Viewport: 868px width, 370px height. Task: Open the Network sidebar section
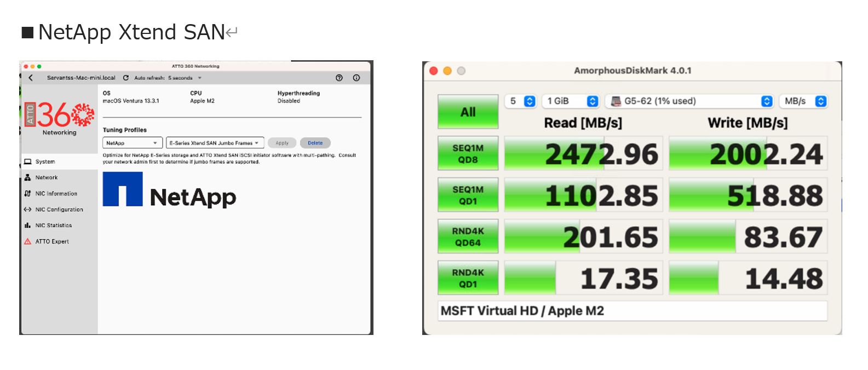point(59,177)
